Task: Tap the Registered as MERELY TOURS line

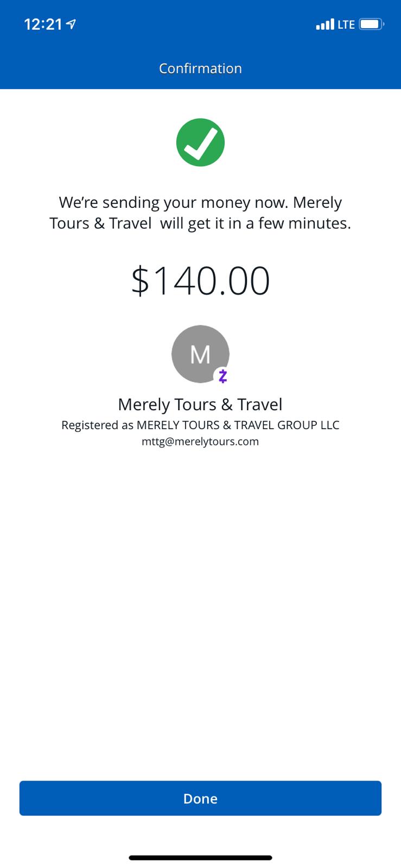Action: [200, 425]
